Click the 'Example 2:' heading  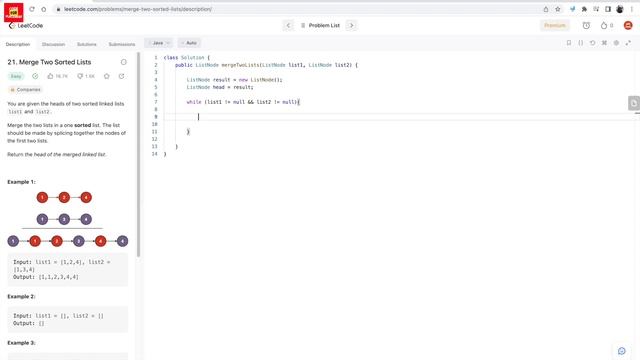(x=21, y=296)
